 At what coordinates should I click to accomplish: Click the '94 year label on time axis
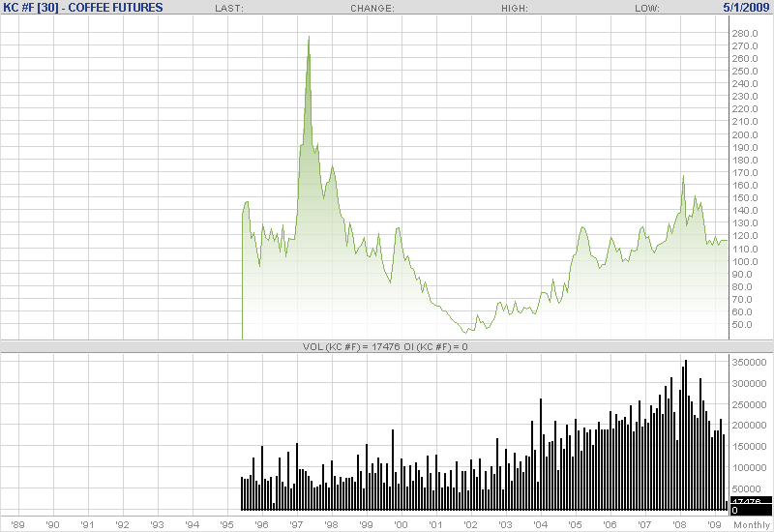point(192,524)
